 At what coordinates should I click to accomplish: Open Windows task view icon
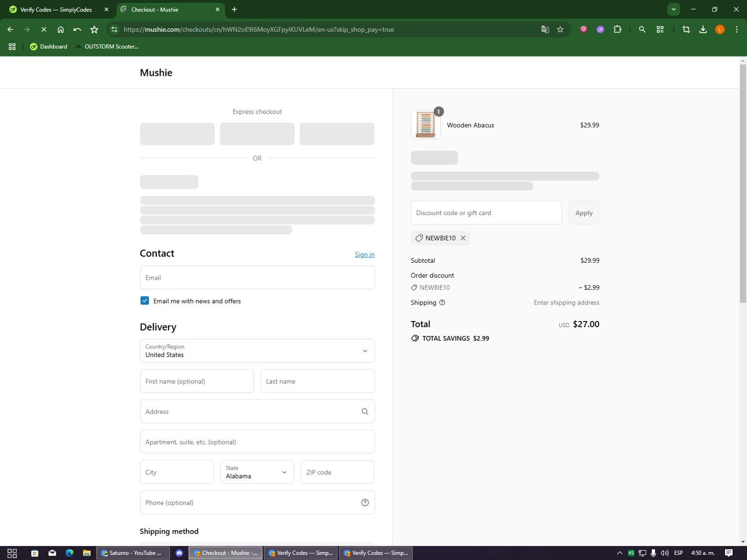(12, 553)
